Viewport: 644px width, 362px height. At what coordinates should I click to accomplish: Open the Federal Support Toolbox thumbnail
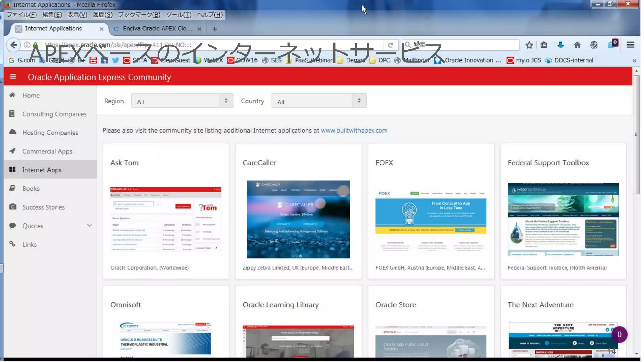tap(563, 219)
